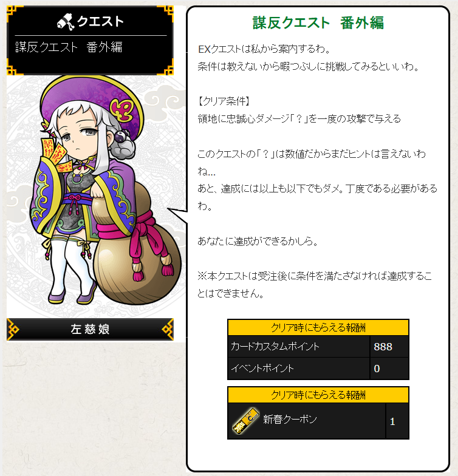The image size is (458, 476).
Task: Click the 888 points value cell
Action: [x=389, y=346]
